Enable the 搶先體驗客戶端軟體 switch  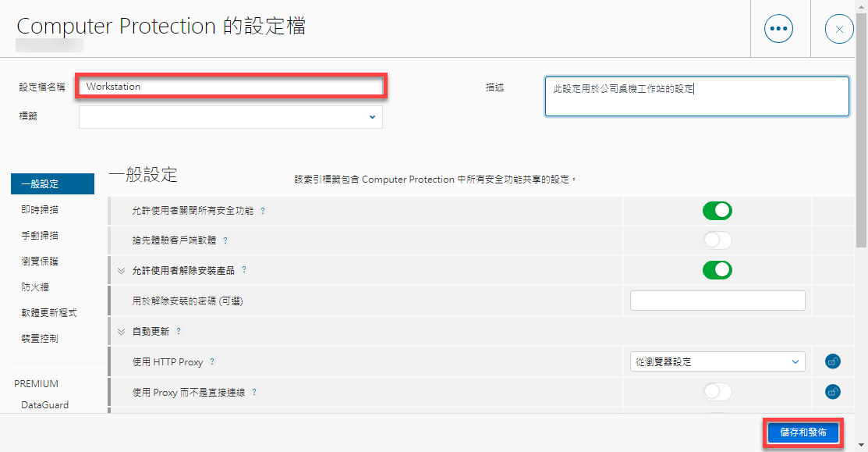click(x=717, y=240)
